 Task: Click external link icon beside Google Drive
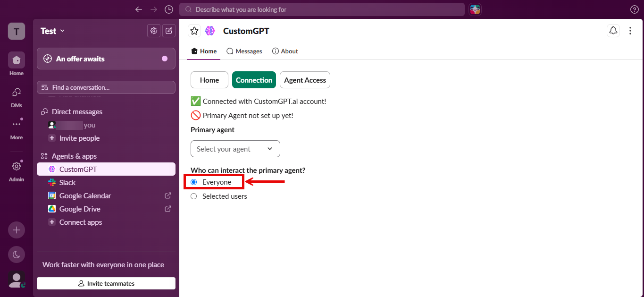(x=167, y=209)
